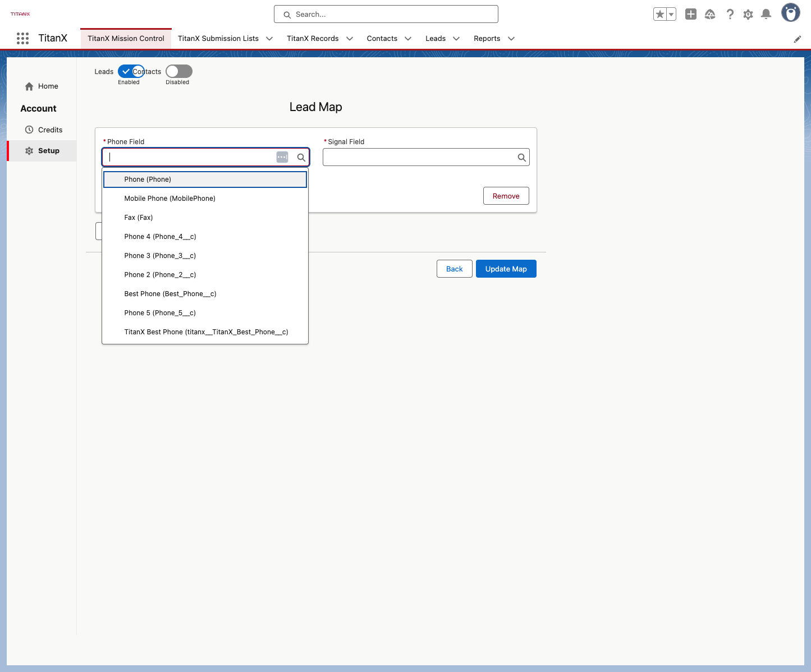Select Phone 4 (Phone_4__c) option
Image resolution: width=811 pixels, height=672 pixels.
tap(205, 237)
